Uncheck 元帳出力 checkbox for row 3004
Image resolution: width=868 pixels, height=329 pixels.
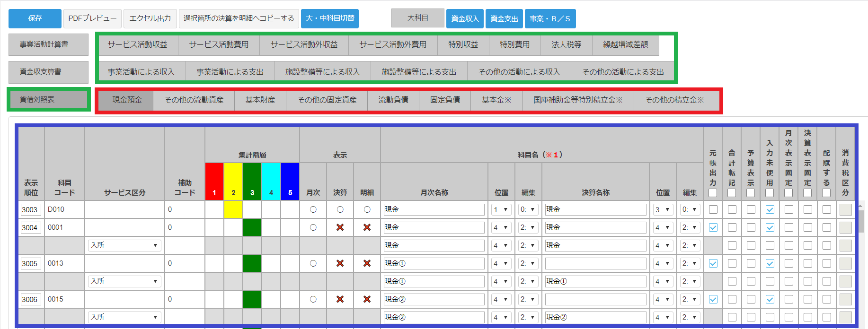click(713, 227)
